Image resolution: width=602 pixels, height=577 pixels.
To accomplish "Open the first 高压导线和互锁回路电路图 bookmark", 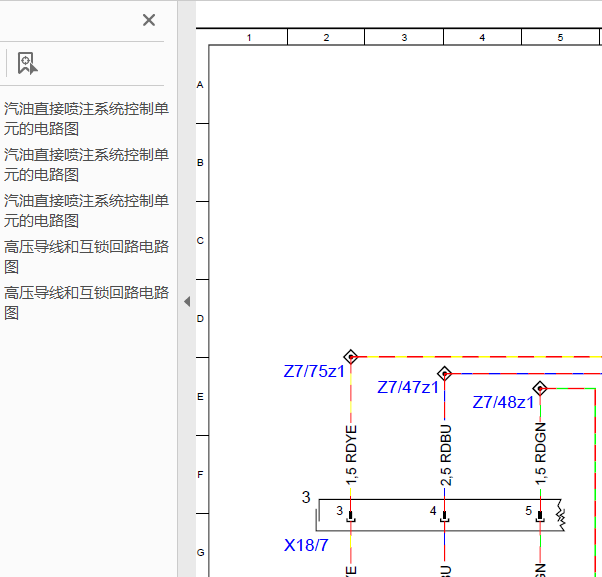I will click(x=86, y=257).
